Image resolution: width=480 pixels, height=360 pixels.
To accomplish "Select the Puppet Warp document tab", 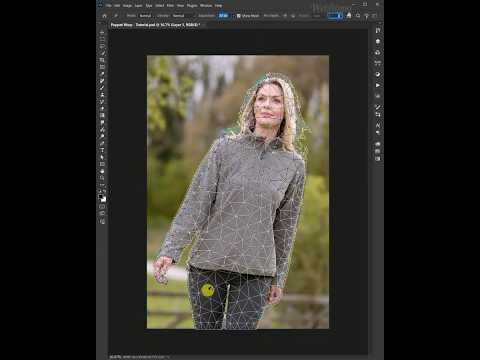I will pyautogui.click(x=155, y=25).
